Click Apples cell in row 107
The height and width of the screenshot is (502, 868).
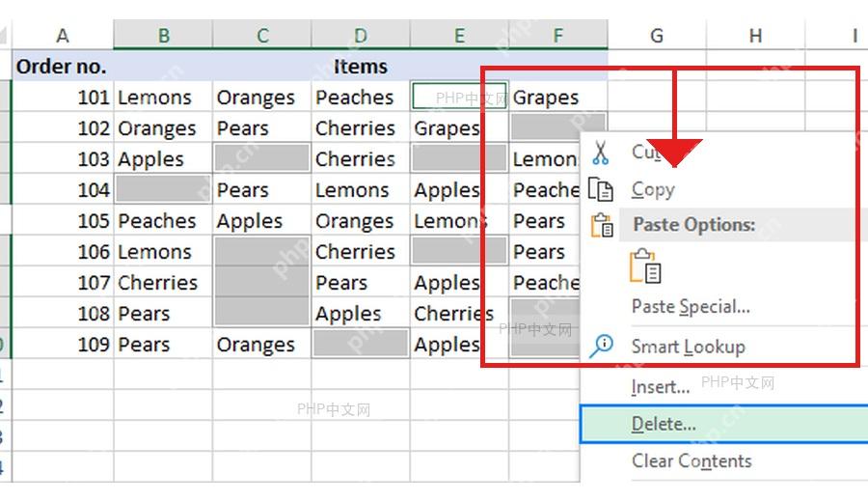pos(459,283)
